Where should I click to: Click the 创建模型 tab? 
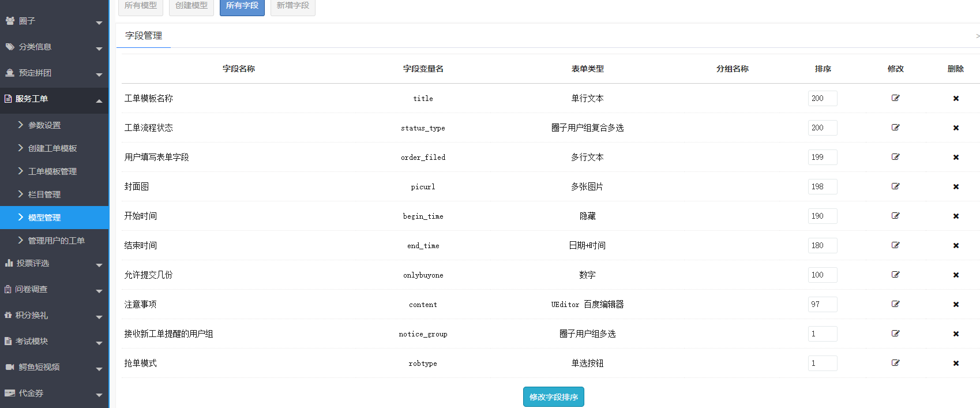[x=192, y=6]
